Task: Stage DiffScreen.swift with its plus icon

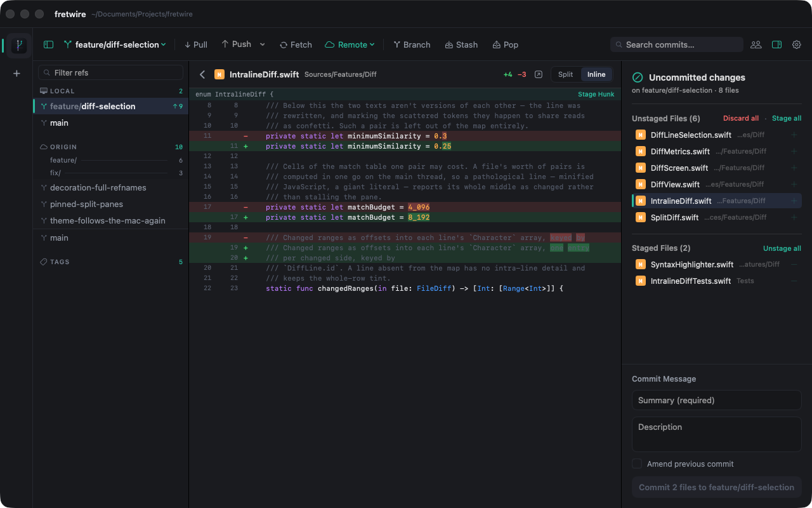Action: tap(794, 168)
